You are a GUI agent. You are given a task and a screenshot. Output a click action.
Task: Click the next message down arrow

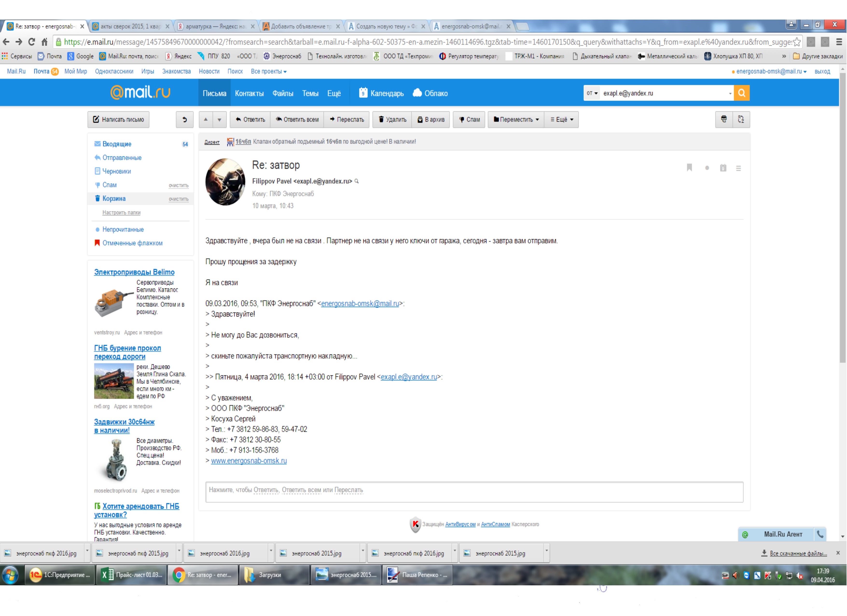point(219,119)
